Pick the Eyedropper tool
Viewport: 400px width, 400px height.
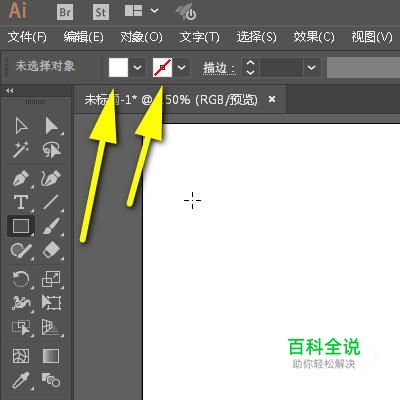click(x=21, y=380)
